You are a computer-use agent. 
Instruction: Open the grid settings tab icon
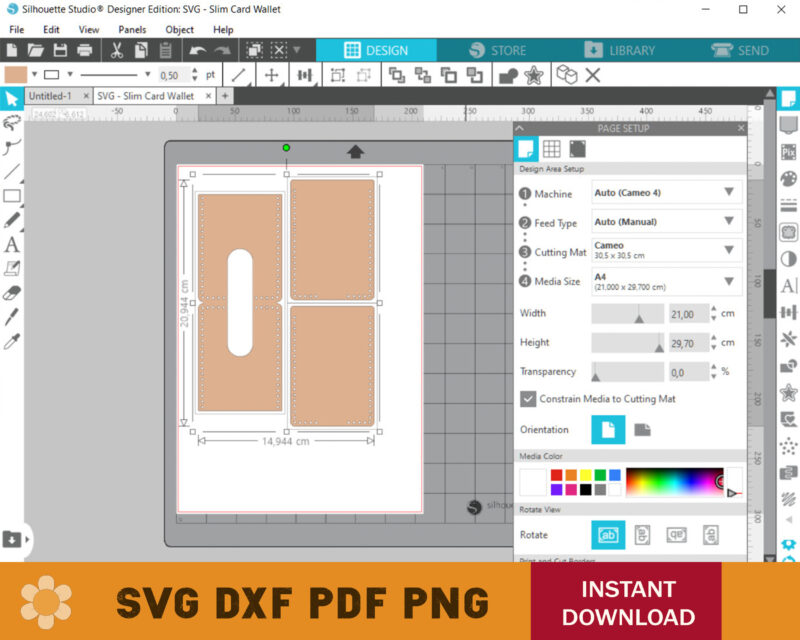coord(551,149)
